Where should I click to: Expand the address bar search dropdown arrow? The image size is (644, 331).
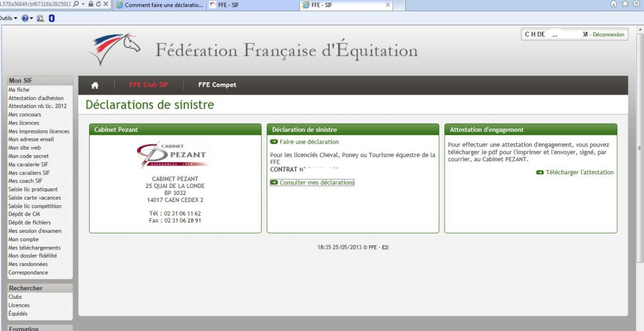click(x=83, y=4)
